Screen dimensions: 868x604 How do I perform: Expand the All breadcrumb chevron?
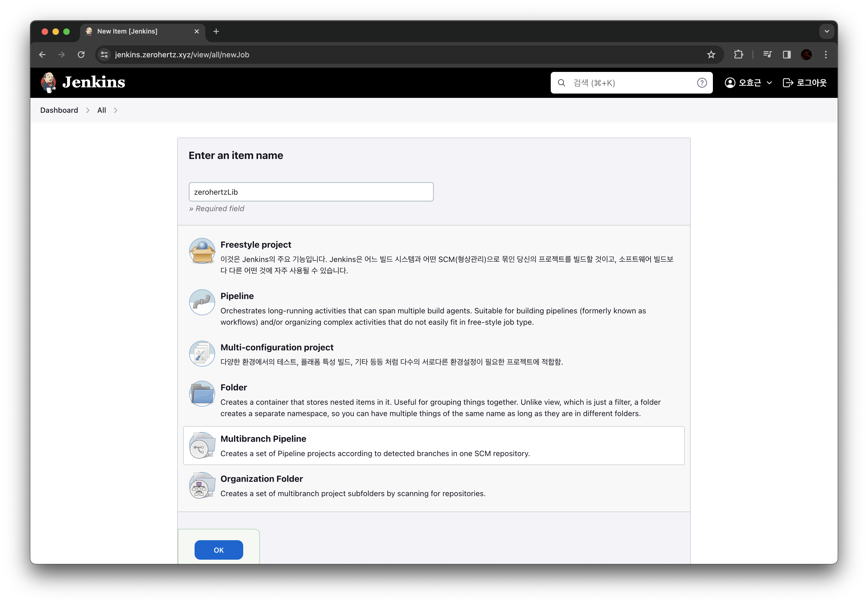116,110
